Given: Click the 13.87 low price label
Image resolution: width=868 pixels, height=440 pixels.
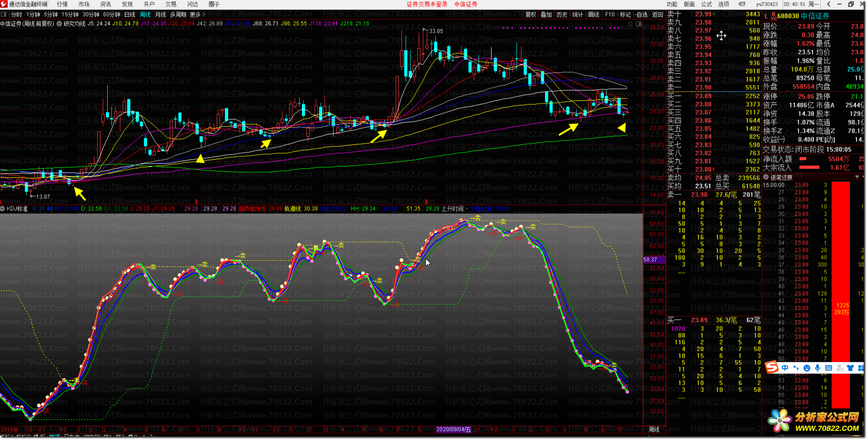Looking at the screenshot, I should pos(42,197).
